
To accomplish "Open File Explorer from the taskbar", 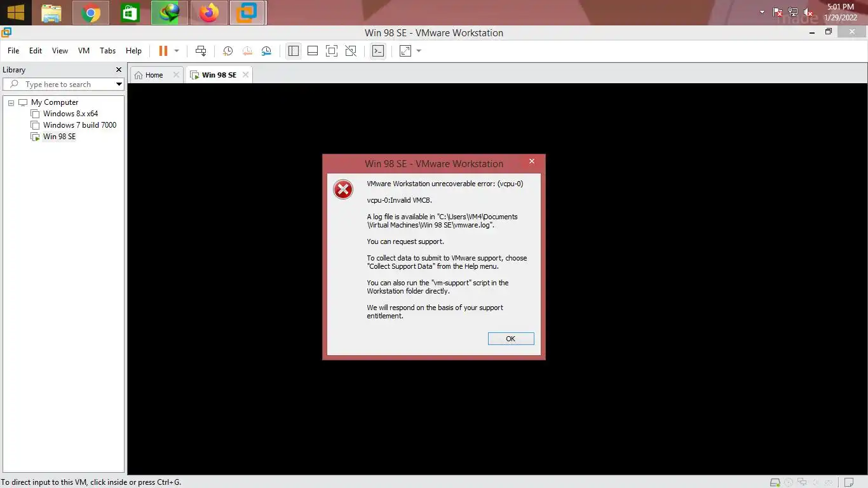I will pyautogui.click(x=51, y=13).
